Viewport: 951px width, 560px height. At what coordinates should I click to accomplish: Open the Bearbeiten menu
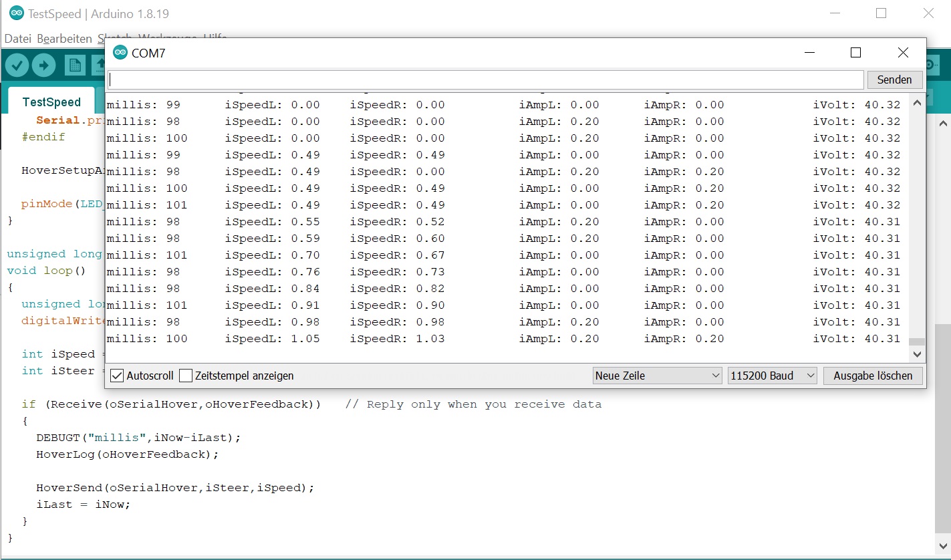point(64,39)
